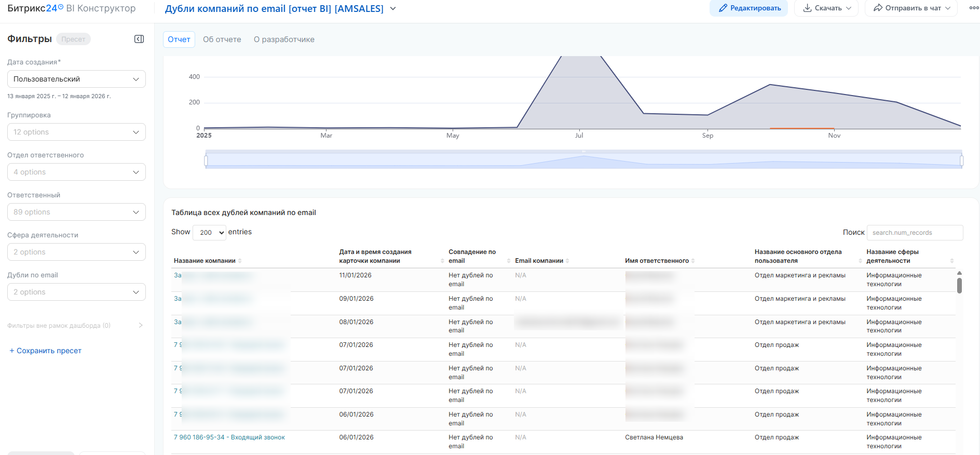Screen dimensions: 980x455
Task: Sort table by Email компании column icon
Action: pos(567,261)
